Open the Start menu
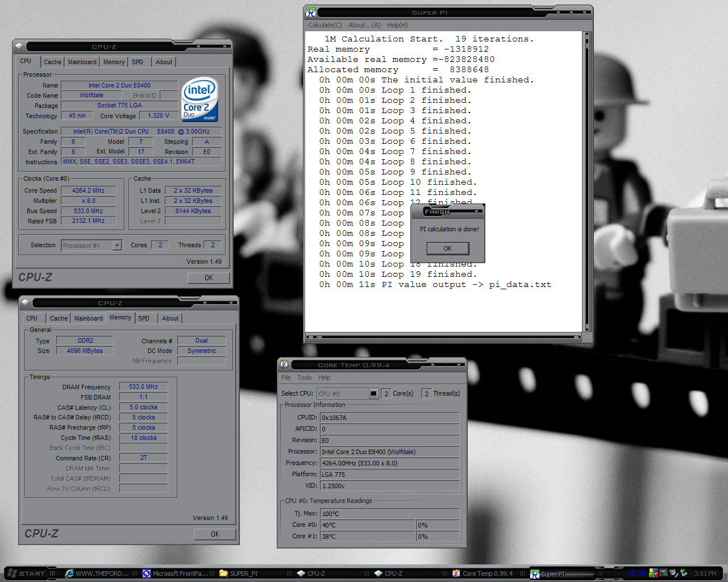The image size is (728, 582). coord(26,573)
